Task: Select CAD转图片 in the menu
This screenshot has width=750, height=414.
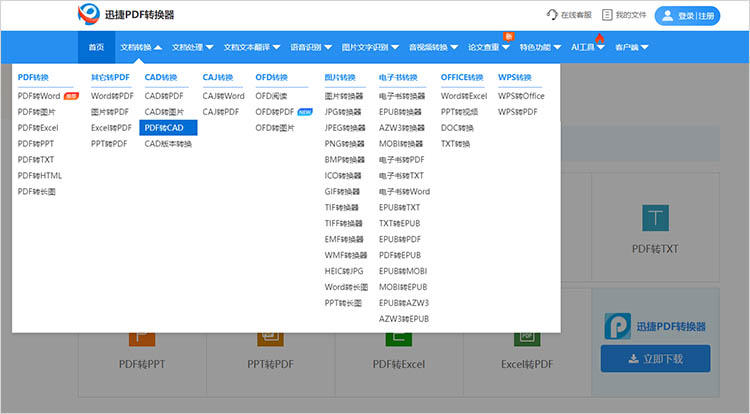Action: click(164, 112)
